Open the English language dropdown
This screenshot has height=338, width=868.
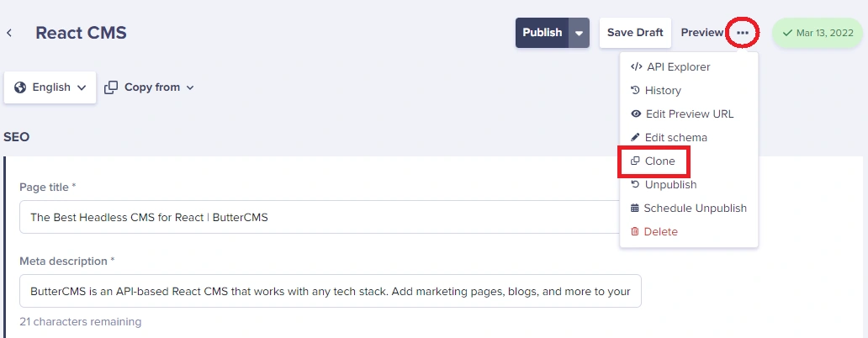pos(50,87)
